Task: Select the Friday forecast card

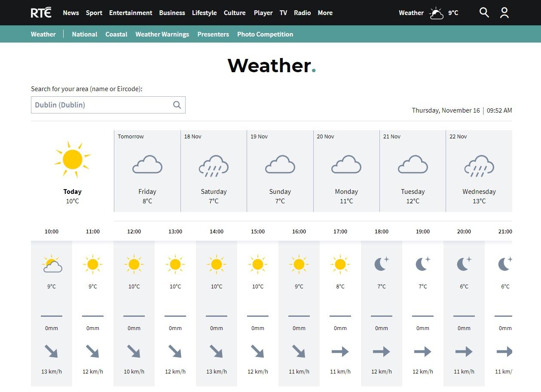Action: [147, 171]
